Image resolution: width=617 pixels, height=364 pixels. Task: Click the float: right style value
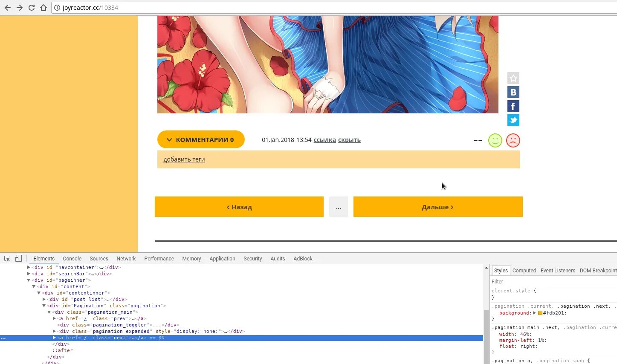(527, 346)
